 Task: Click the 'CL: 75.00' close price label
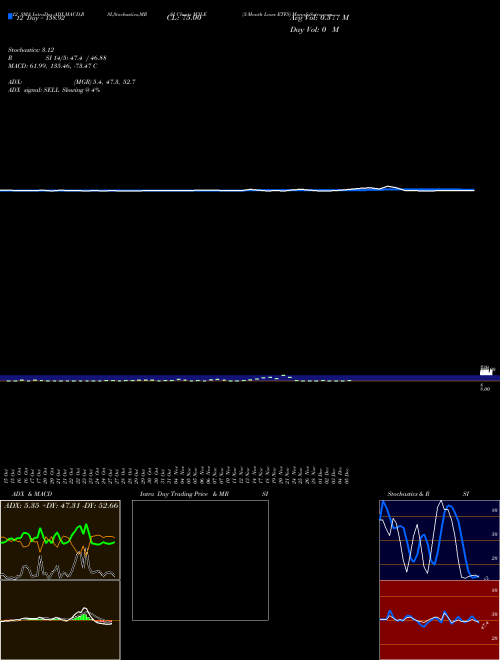[184, 18]
